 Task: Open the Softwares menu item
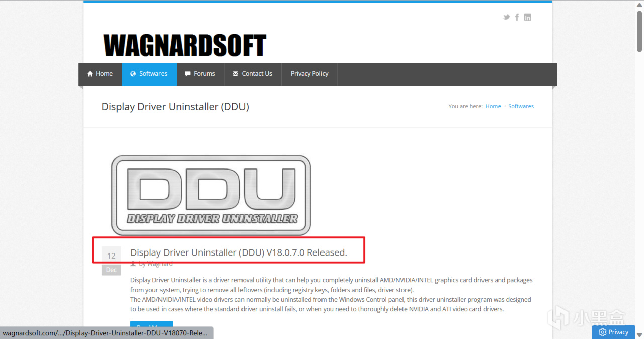pos(149,74)
